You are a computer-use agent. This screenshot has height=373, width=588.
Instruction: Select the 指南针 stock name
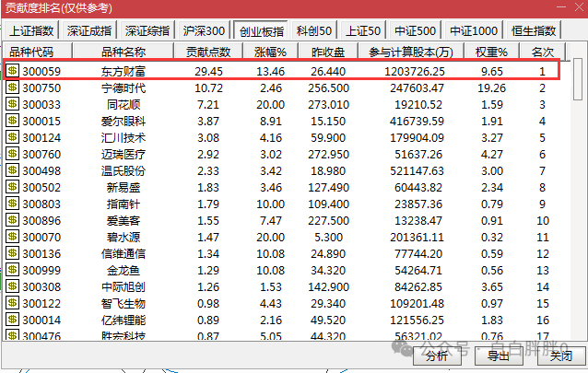point(123,204)
